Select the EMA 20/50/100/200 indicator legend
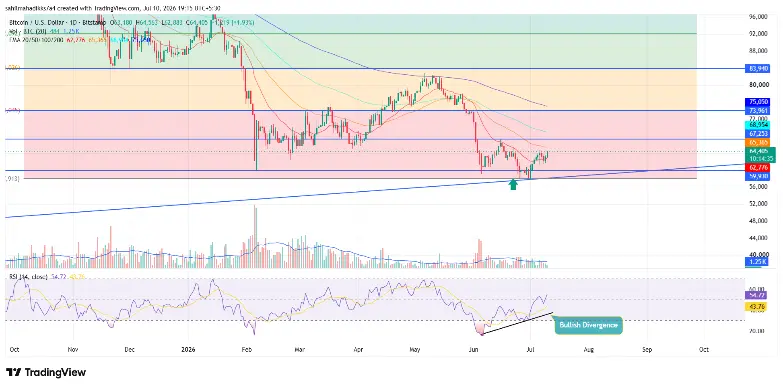 coord(36,40)
